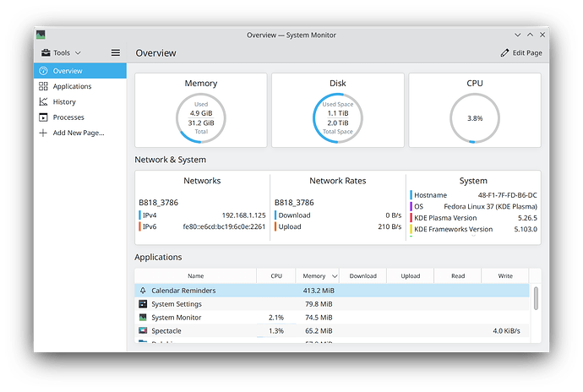Screen dimensions: 583x392
Task: Click the Overview page icon in sidebar
Action: pos(43,71)
